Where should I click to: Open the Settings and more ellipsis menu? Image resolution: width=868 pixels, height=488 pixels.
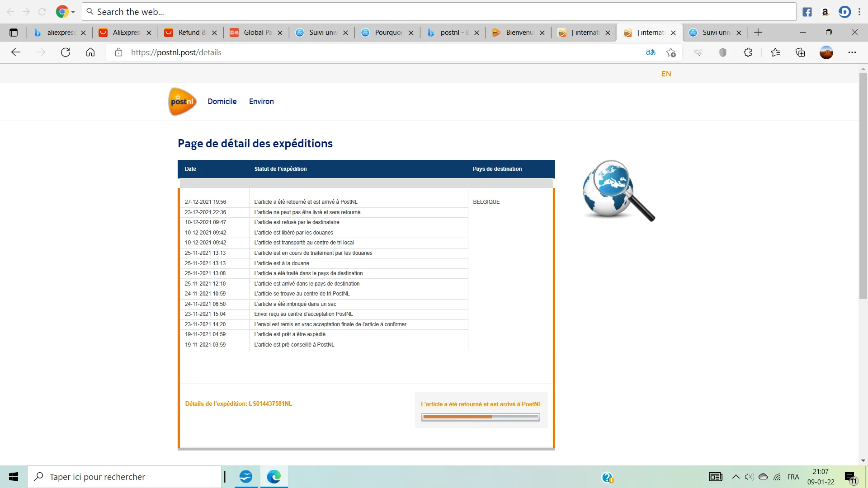(x=852, y=52)
